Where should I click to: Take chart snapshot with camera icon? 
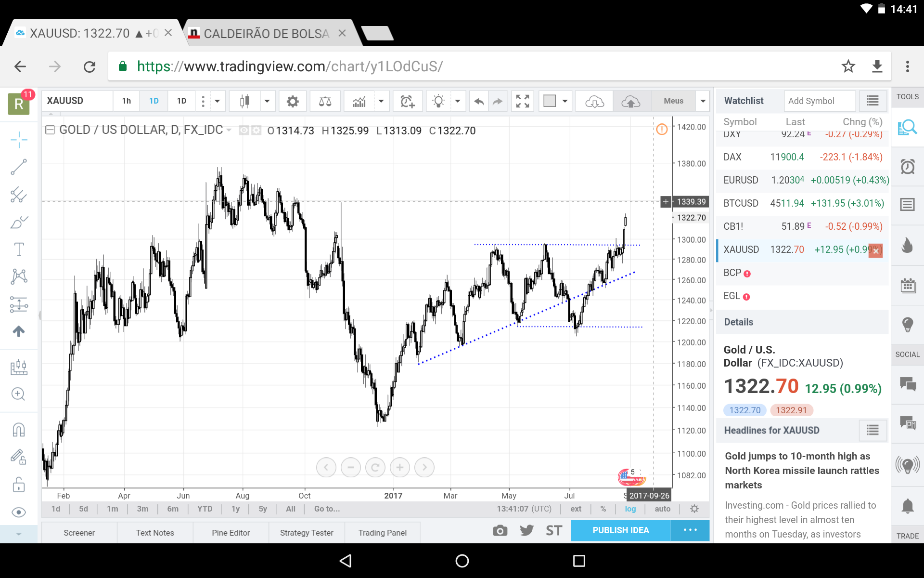coord(500,530)
